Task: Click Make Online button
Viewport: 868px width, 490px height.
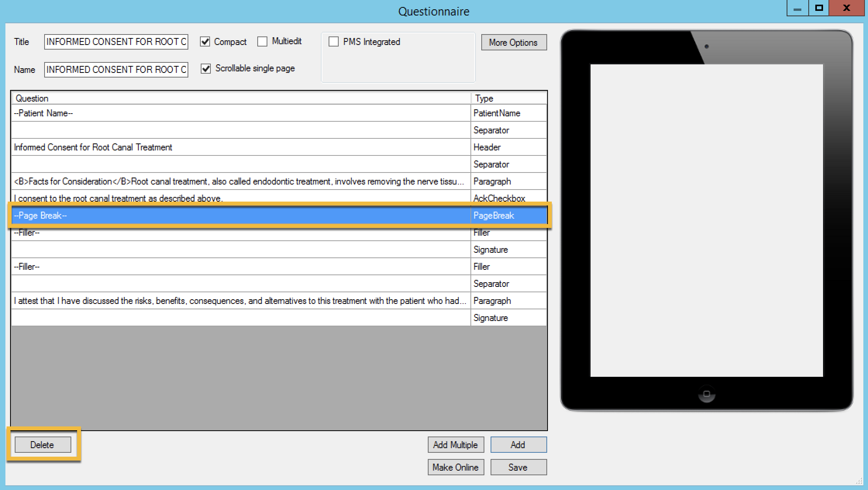Action: click(456, 467)
